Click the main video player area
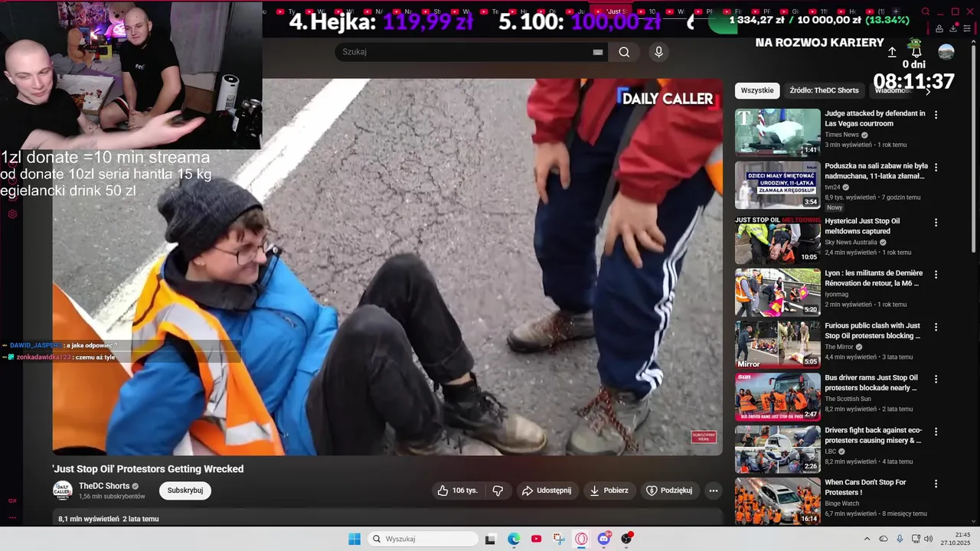980x551 pixels. pos(387,267)
